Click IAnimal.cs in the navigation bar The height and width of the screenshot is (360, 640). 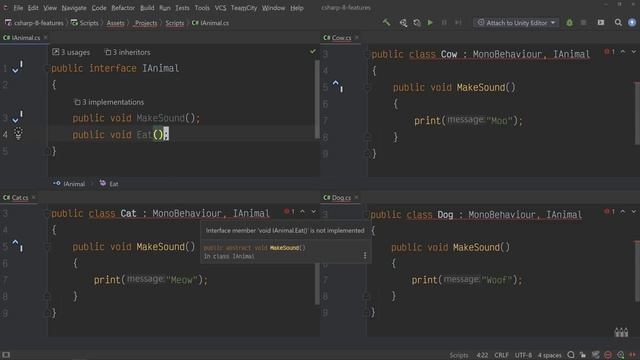pos(210,23)
